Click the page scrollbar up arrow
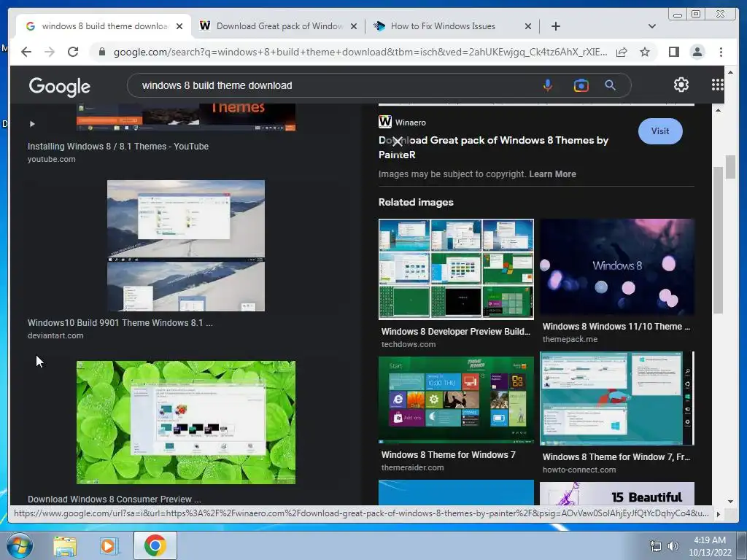Image resolution: width=747 pixels, height=560 pixels. (x=730, y=72)
